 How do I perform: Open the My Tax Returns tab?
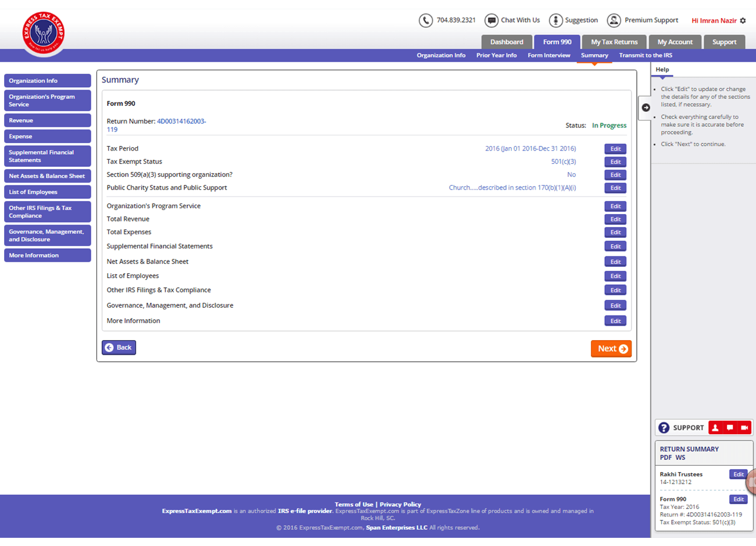614,42
